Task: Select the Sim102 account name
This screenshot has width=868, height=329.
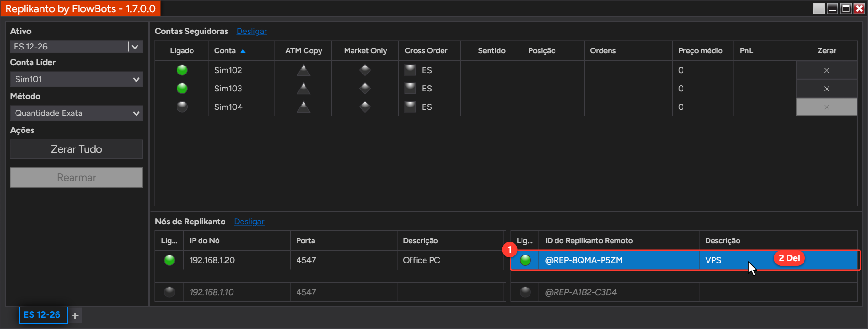Action: 228,70
